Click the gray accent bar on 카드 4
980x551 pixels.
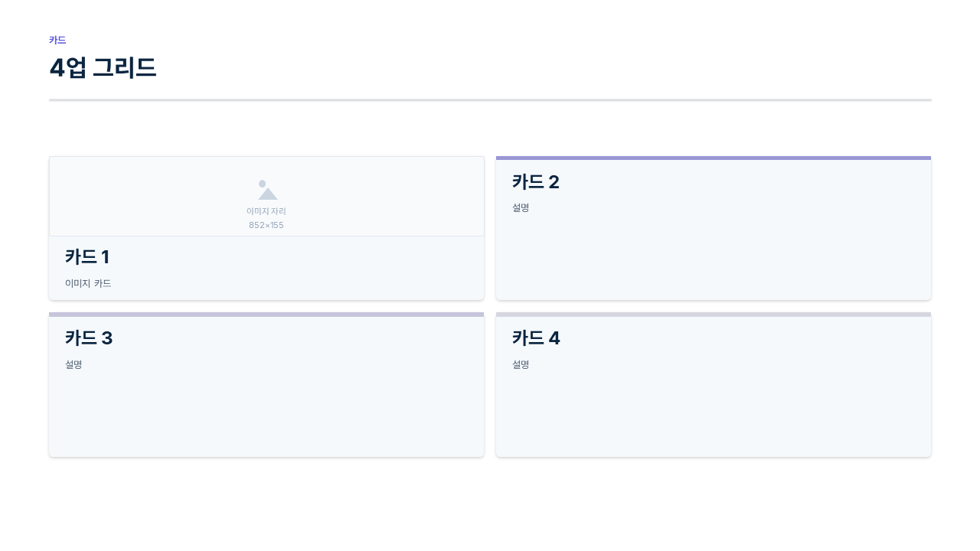714,315
